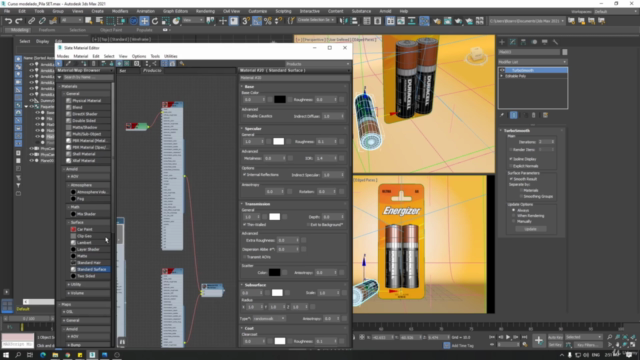Toggle Isoline Display checkbox

(511, 159)
